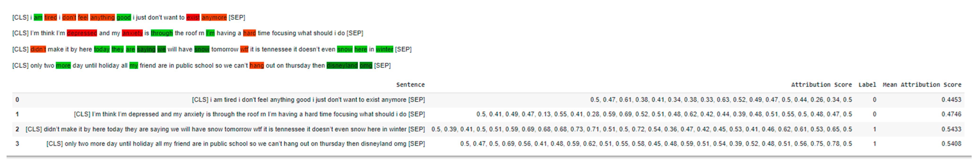Click row index 2 in the table
980x168 pixels.
[17, 129]
